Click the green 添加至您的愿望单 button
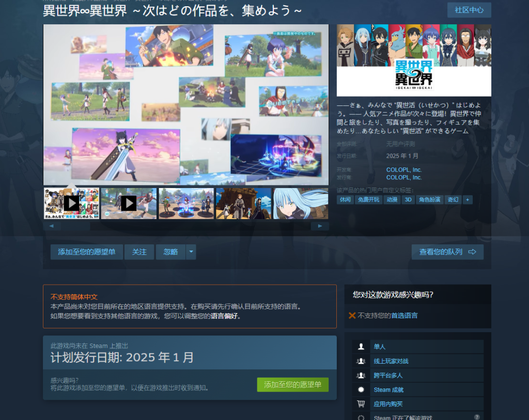 click(293, 384)
